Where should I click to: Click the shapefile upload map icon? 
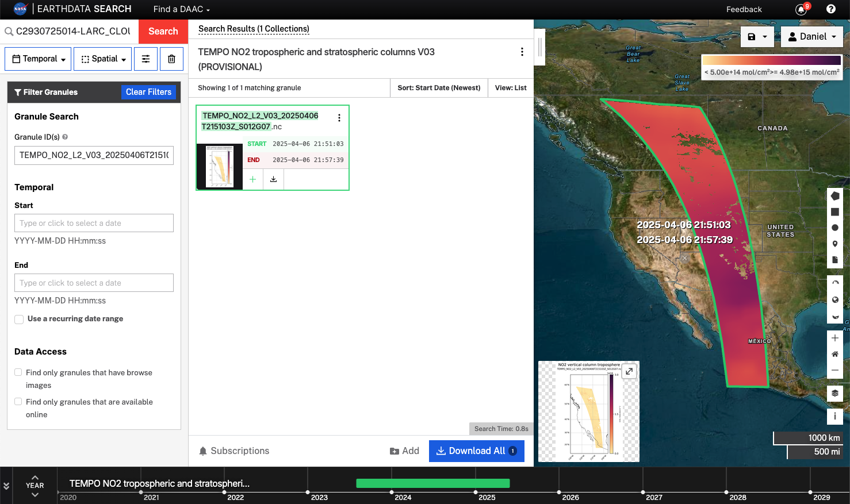pyautogui.click(x=835, y=260)
